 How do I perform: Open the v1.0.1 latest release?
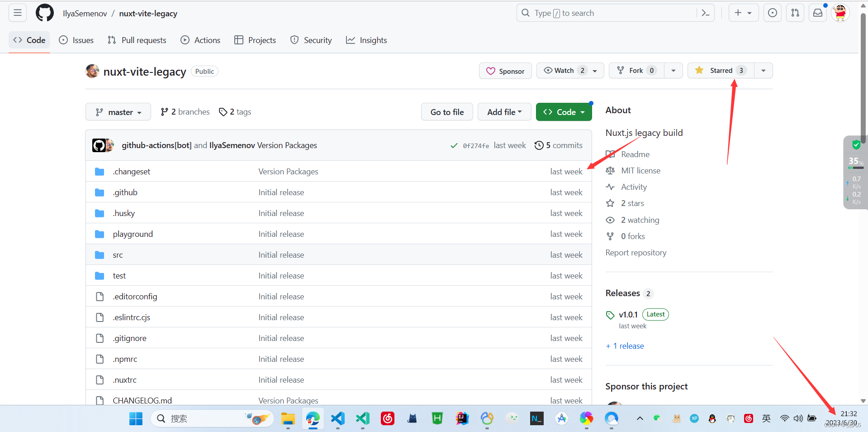[x=628, y=315]
